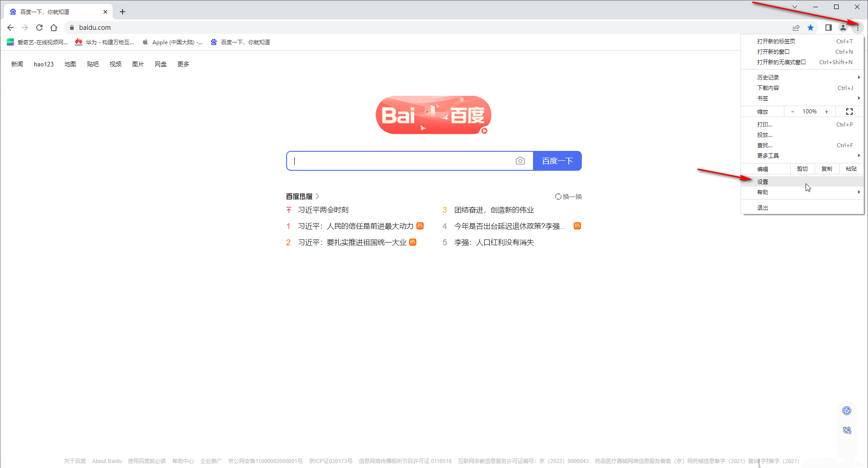
Task: Choose 退出 in the menu
Action: coord(802,207)
